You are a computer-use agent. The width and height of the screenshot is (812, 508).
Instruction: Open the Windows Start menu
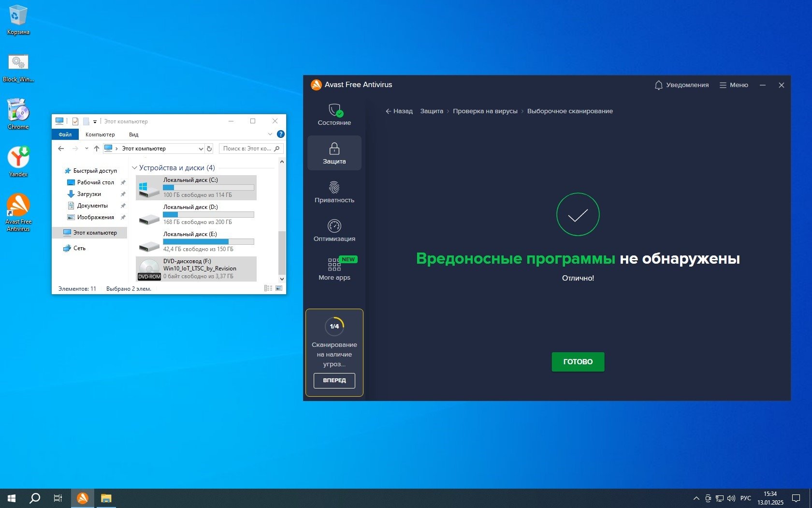[12, 498]
